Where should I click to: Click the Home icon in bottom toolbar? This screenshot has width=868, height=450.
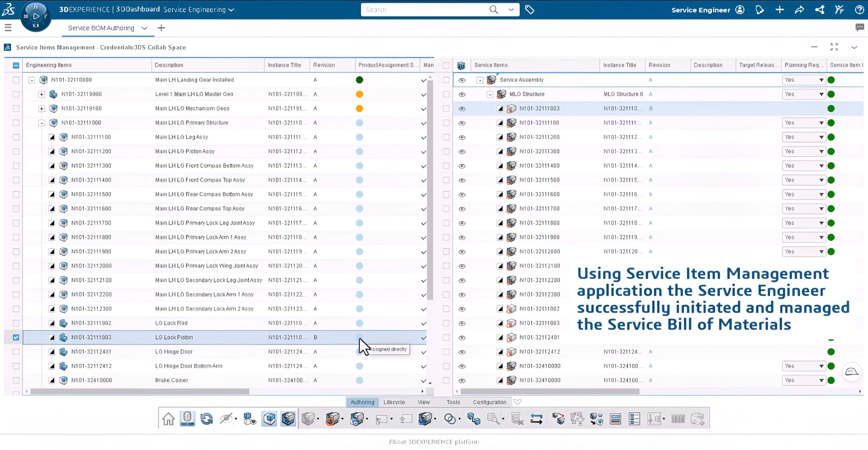168,419
